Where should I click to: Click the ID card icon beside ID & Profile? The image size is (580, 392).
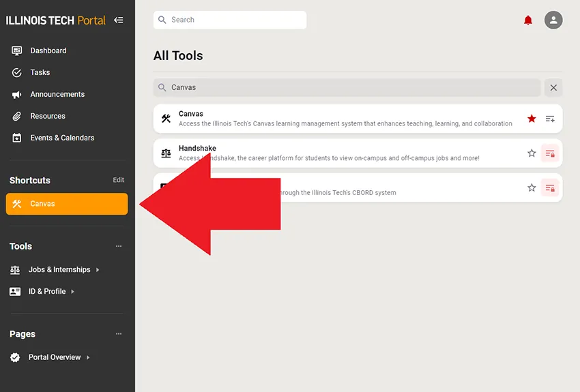(15, 292)
